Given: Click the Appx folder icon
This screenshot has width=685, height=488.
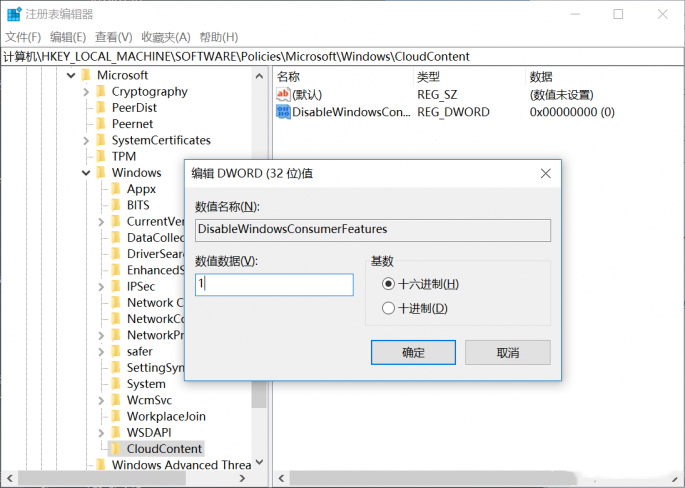Looking at the screenshot, I should (116, 189).
